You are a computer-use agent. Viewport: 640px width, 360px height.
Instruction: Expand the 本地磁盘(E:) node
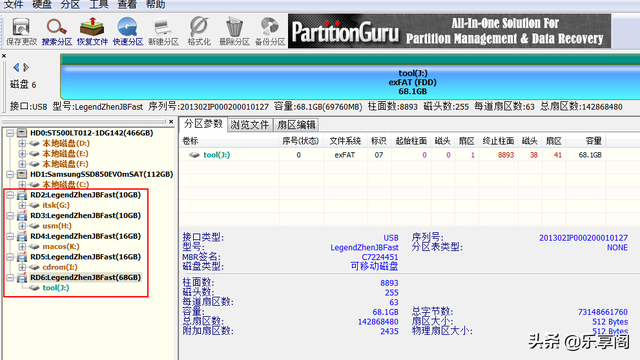(22, 154)
